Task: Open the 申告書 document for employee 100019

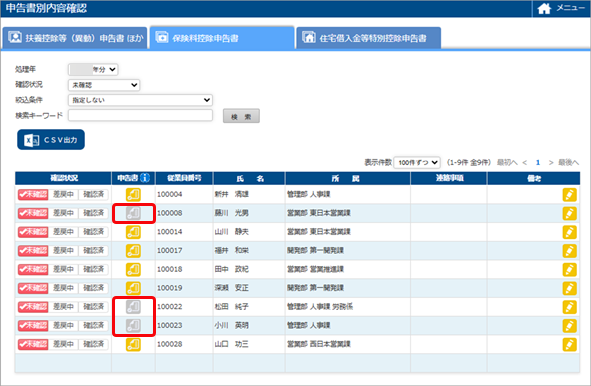Action: 133,288
